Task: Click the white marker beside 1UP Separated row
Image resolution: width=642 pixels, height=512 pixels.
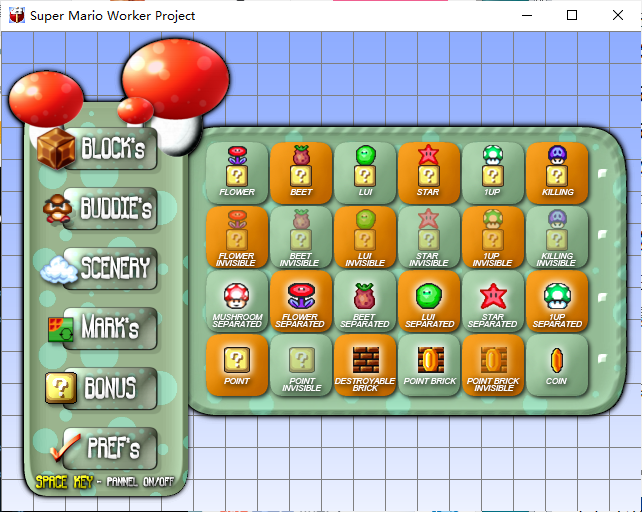Action: [602, 297]
